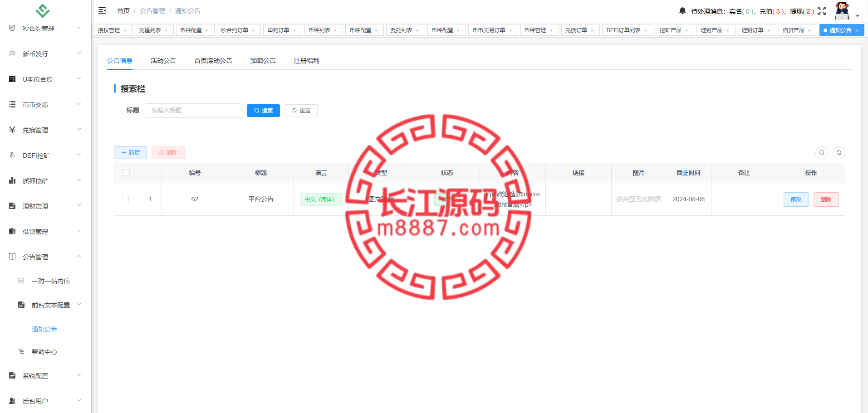Click 删除 in the 平台公告 row

pyautogui.click(x=826, y=199)
